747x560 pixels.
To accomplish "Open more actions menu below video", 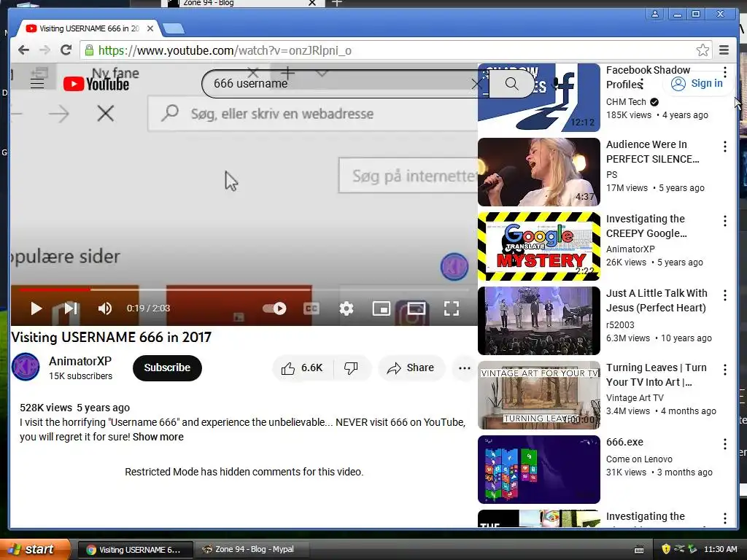I will tap(465, 368).
